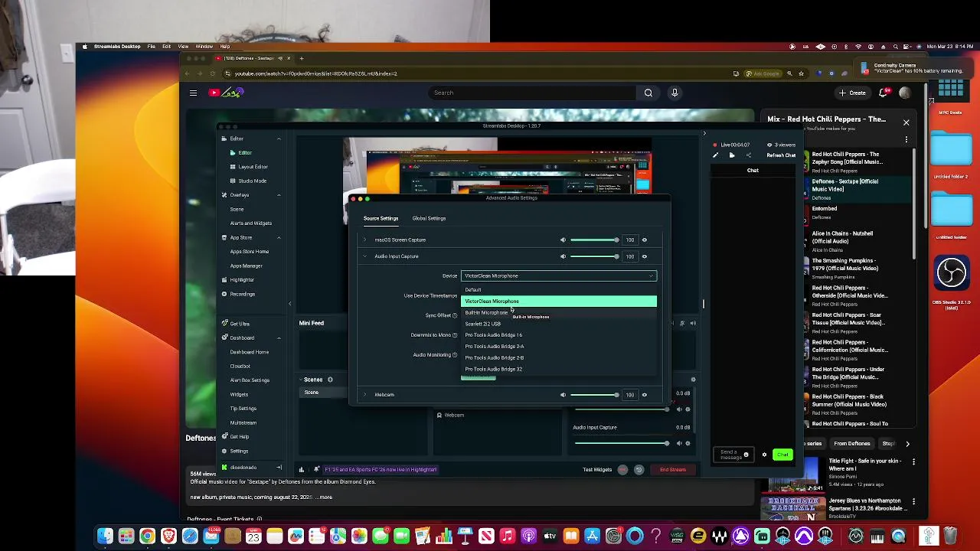Image resolution: width=980 pixels, height=551 pixels.
Task: Expand the macOS Screen Capture row
Action: 364,240
